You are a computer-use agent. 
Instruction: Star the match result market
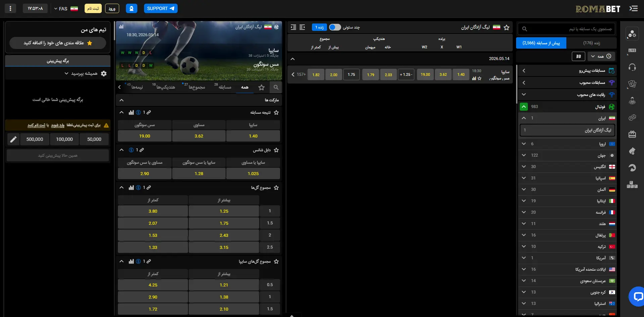276,113
